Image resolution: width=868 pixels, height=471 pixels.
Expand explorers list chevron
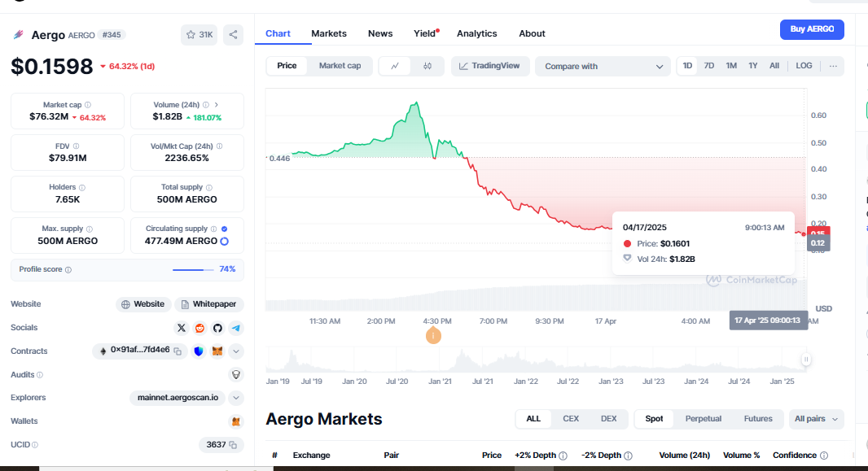[x=236, y=398]
